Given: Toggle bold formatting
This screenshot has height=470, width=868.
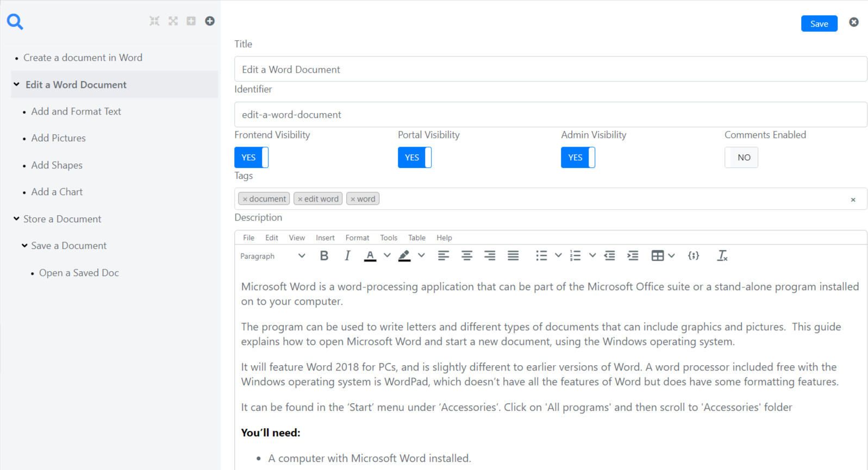Looking at the screenshot, I should tap(324, 255).
